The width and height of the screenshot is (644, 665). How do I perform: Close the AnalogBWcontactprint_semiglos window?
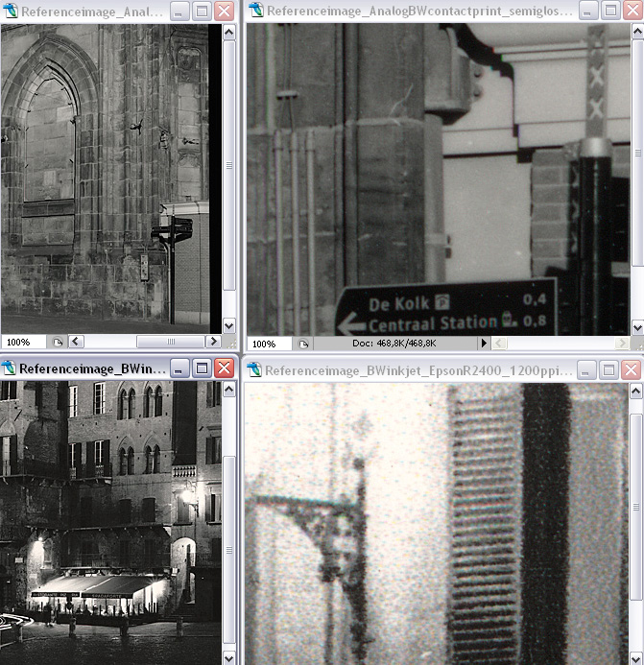coord(632,11)
